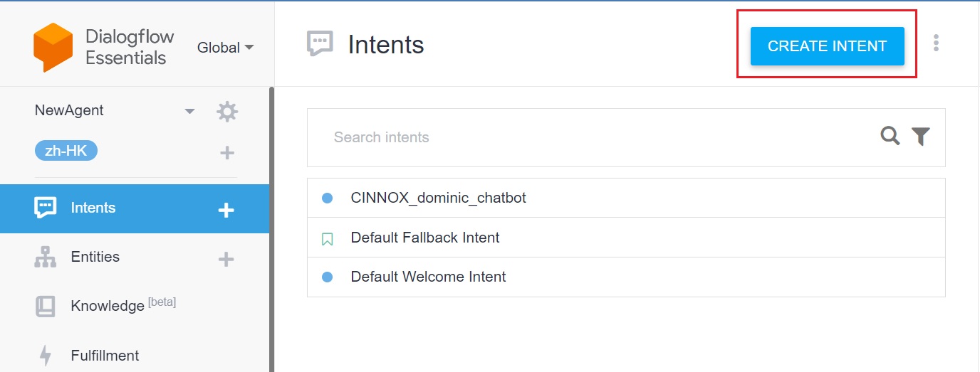Open the Default Welcome Intent
This screenshot has width=980, height=372.
pyautogui.click(x=428, y=277)
